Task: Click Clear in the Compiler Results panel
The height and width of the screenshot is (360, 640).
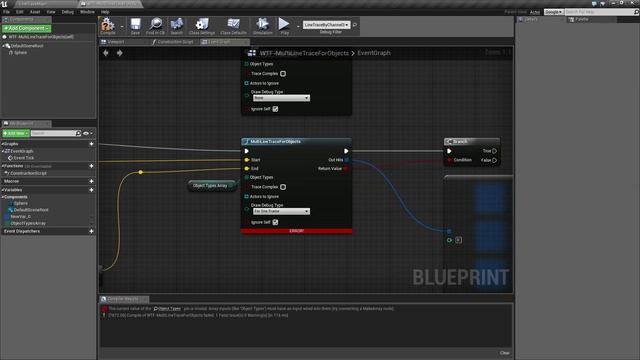Action: [504, 353]
